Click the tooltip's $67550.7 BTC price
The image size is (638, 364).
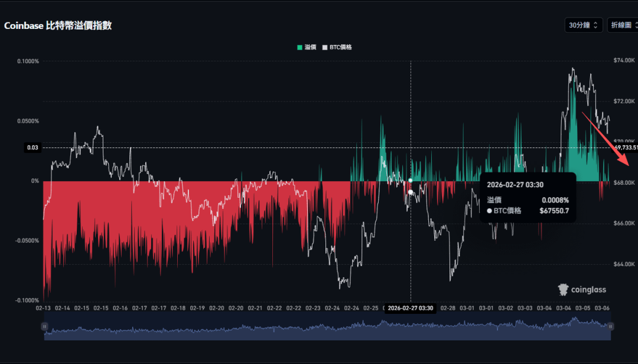click(554, 211)
